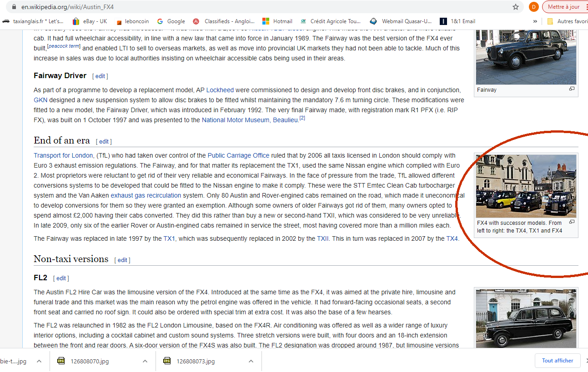Open the FX4 with successor models thumbnail
The width and height of the screenshot is (588, 372).
click(526, 186)
